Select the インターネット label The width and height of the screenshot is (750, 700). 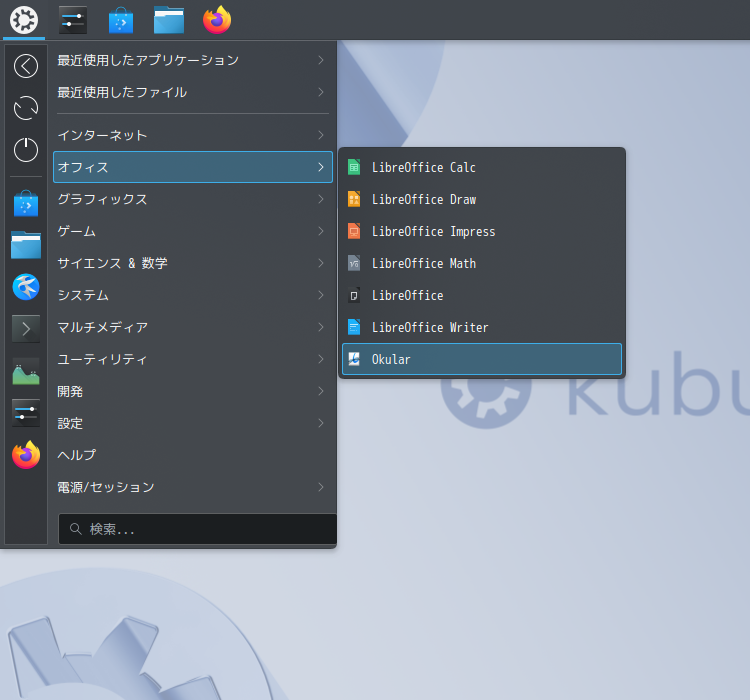(102, 135)
